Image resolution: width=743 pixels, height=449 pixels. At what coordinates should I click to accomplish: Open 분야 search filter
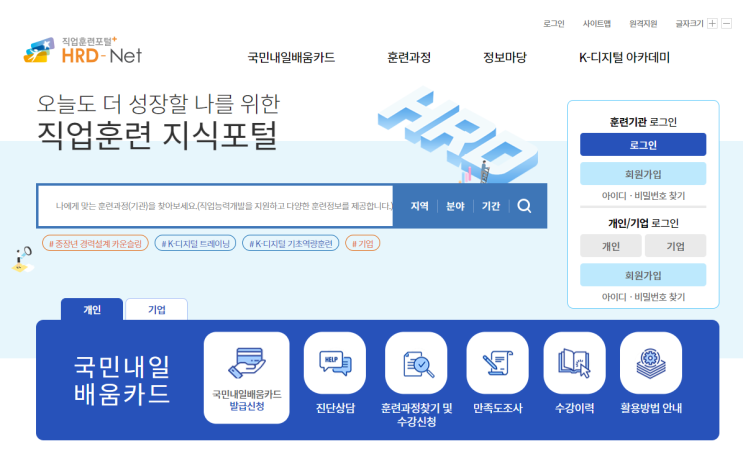[x=455, y=206]
